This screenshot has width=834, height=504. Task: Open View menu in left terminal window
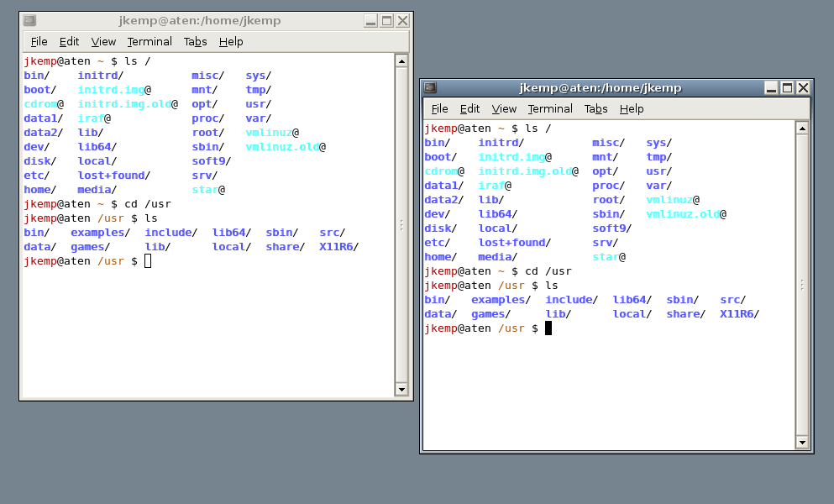point(103,41)
